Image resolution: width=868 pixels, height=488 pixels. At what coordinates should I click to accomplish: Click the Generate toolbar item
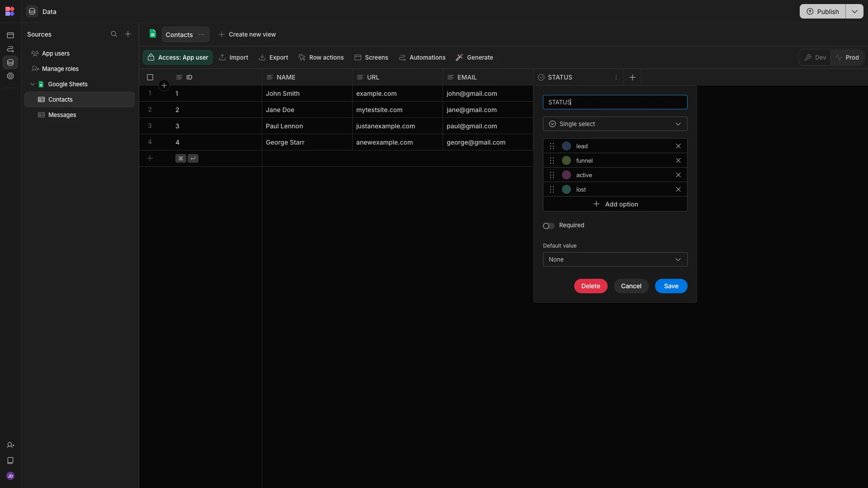474,57
